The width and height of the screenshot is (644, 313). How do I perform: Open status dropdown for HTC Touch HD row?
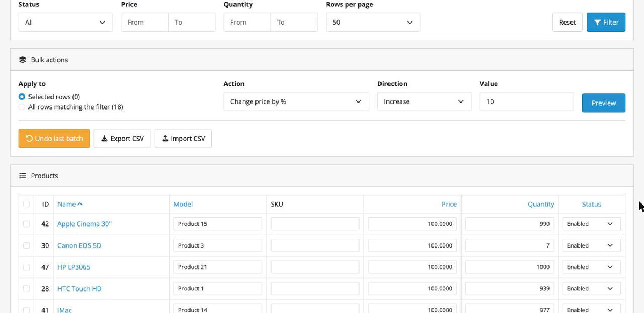point(591,288)
